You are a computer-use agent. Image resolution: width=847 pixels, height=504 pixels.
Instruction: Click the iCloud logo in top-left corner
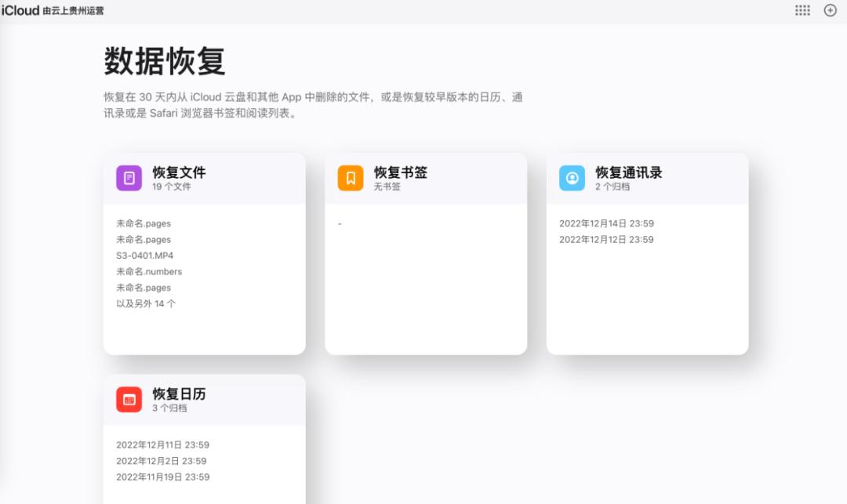tap(20, 10)
